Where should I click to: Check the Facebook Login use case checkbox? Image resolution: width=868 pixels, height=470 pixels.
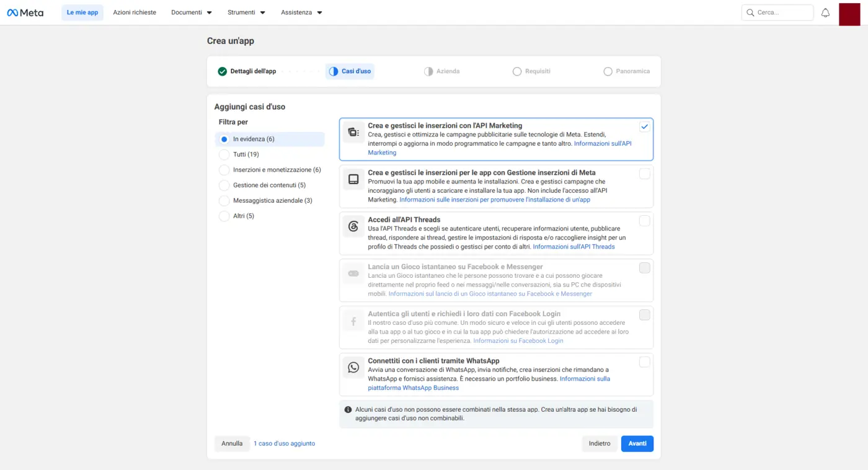[x=645, y=315]
